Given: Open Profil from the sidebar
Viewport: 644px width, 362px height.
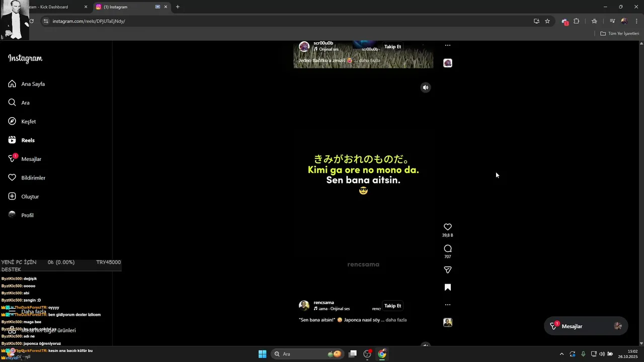Looking at the screenshot, I should 27,215.
